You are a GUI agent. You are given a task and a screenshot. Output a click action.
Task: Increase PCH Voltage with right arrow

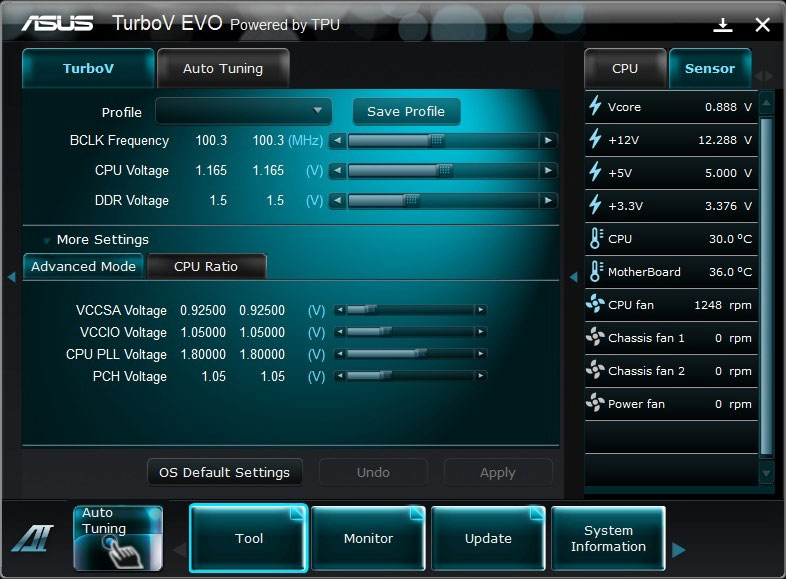tap(481, 375)
